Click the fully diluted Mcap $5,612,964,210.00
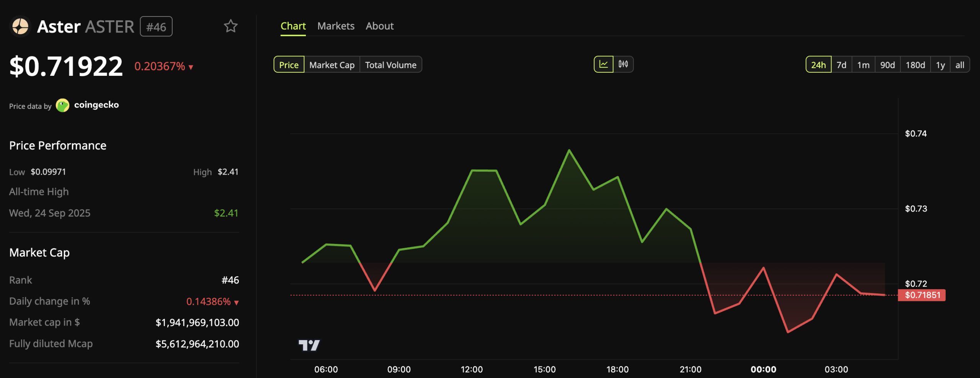Viewport: 980px width, 378px height. (197, 344)
